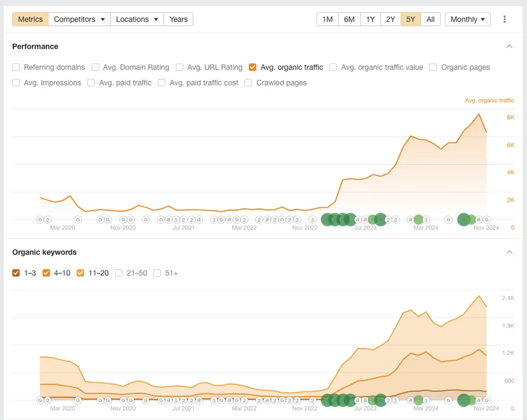The height and width of the screenshot is (420, 527).
Task: Click largest dark green marker near Nov 2024 in Performance chart
Action: (464, 219)
